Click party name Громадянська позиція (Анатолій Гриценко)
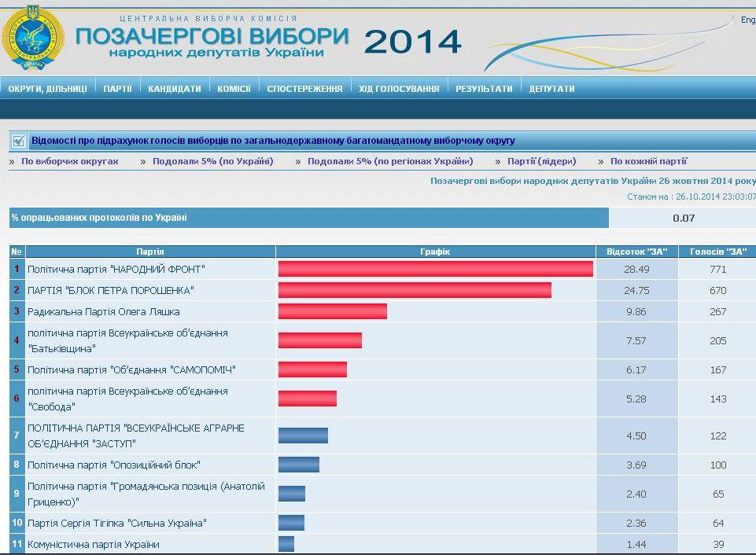Image resolution: width=756 pixels, height=555 pixels. tap(146, 494)
